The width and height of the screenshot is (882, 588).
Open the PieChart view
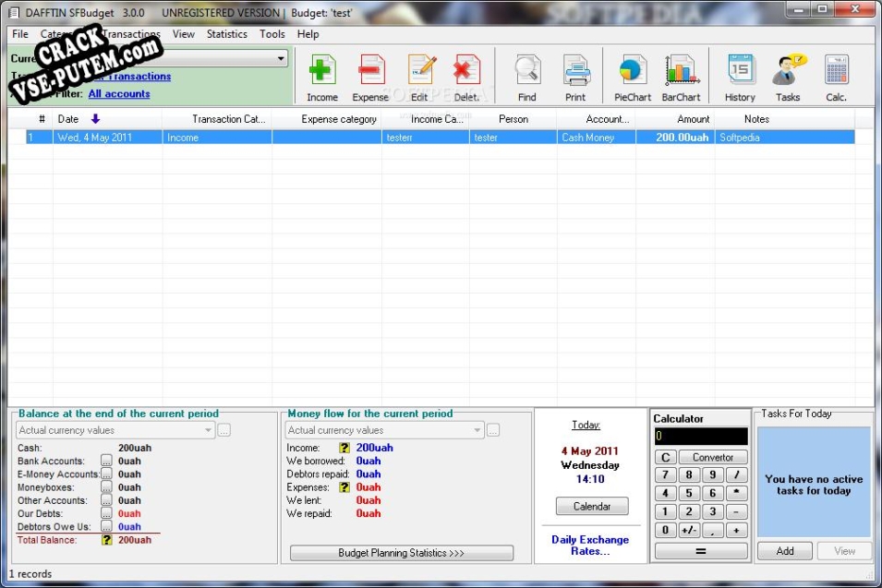[633, 77]
